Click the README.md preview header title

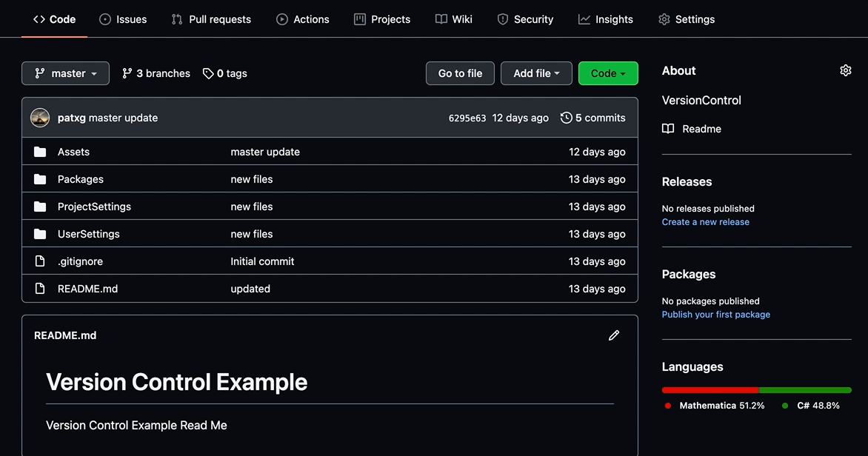[65, 335]
